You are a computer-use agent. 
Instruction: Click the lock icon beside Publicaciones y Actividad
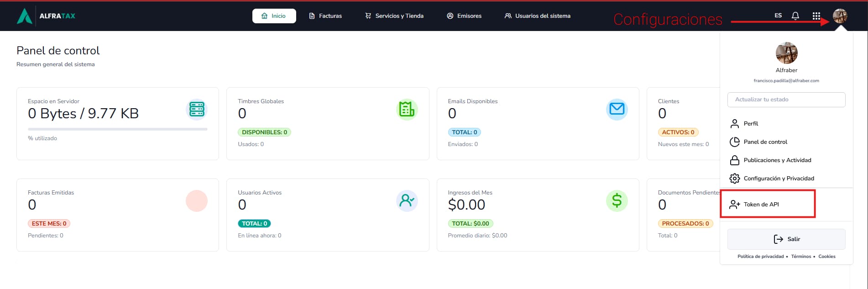pos(734,160)
